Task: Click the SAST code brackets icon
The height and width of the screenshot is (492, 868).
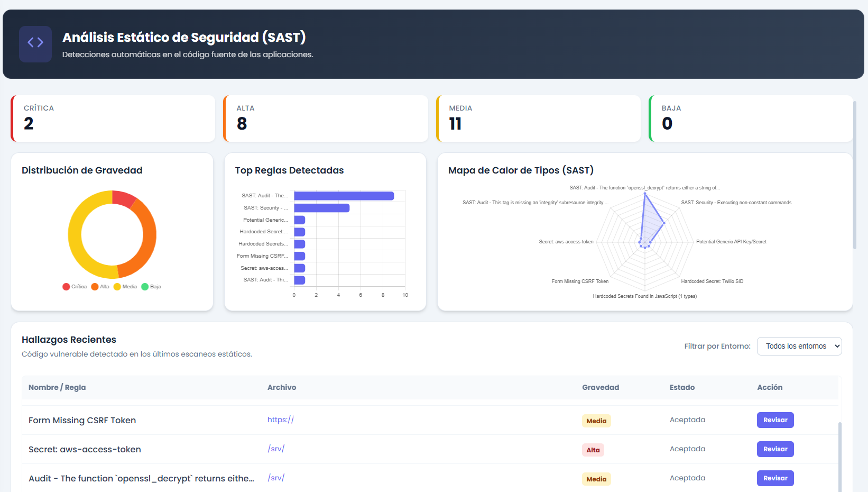Action: 35,44
